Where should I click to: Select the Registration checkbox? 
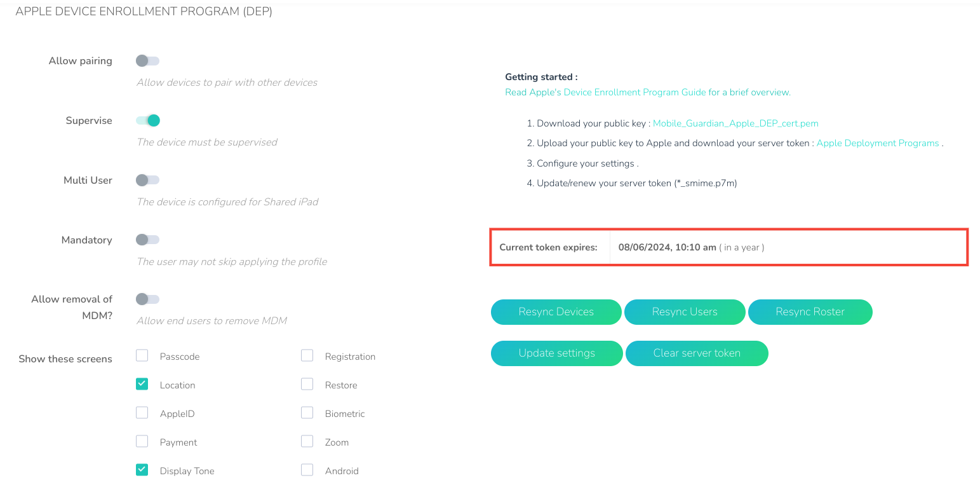pos(307,355)
